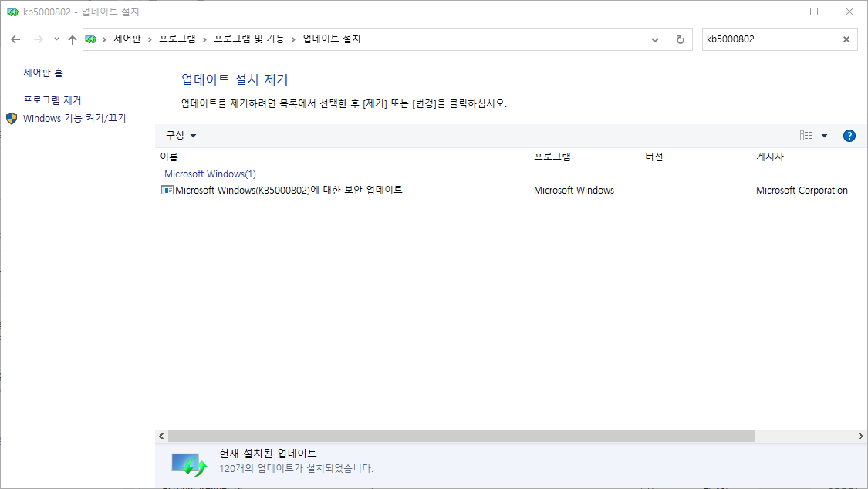
Task: Click the window title bar icon
Action: (13, 12)
